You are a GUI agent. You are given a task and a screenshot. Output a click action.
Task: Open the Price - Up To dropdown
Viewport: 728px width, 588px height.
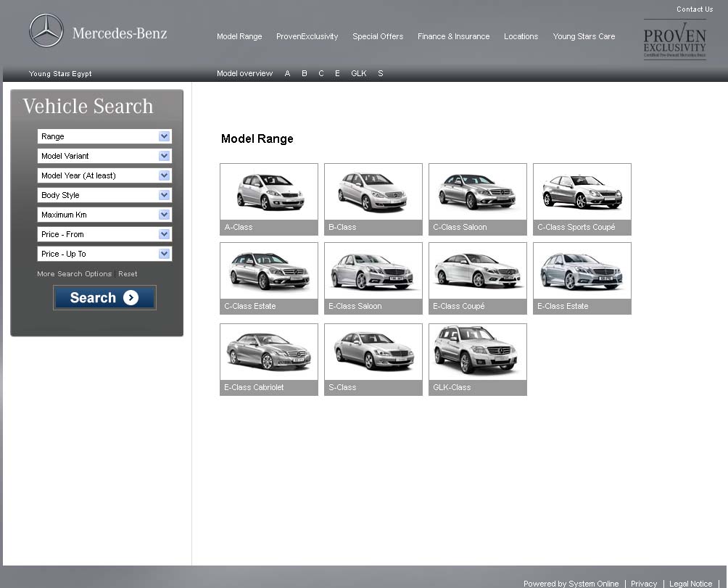[x=104, y=254]
